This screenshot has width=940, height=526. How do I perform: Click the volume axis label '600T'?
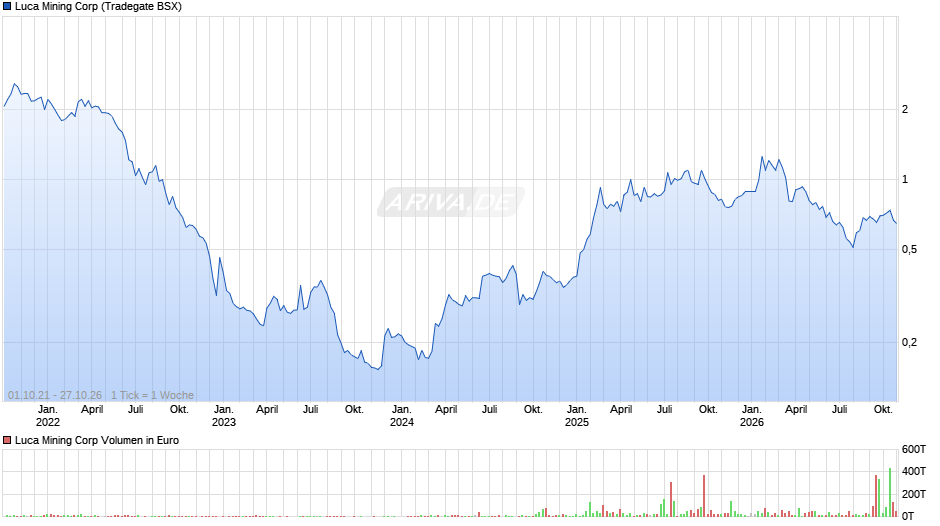[914, 449]
